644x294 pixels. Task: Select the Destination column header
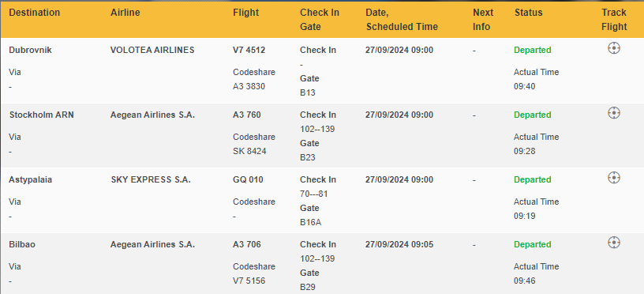35,13
